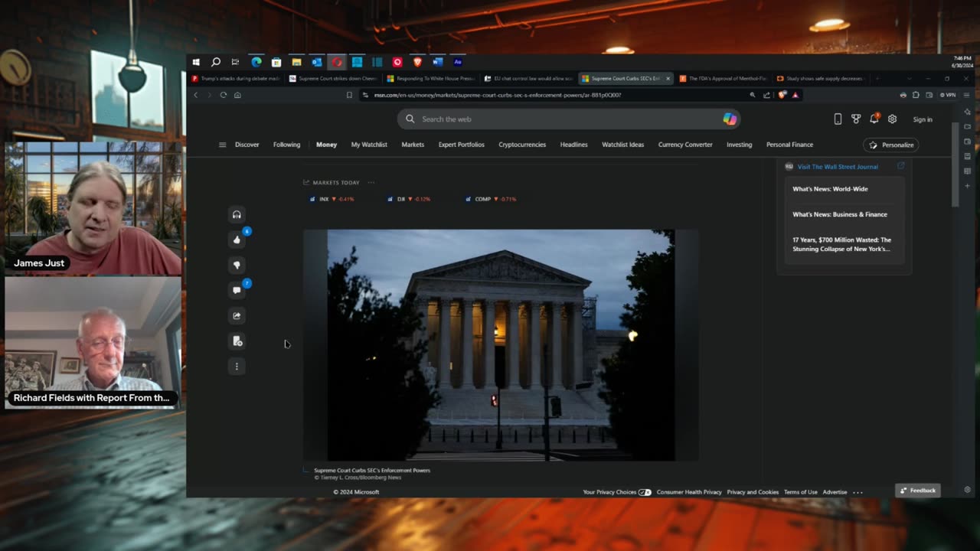Click the page vertical scrollbar thumb
The height and width of the screenshot is (551, 980).
point(955,165)
